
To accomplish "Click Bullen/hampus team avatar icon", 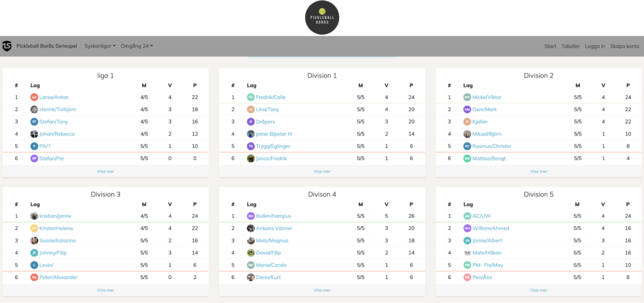I will pos(251,216).
